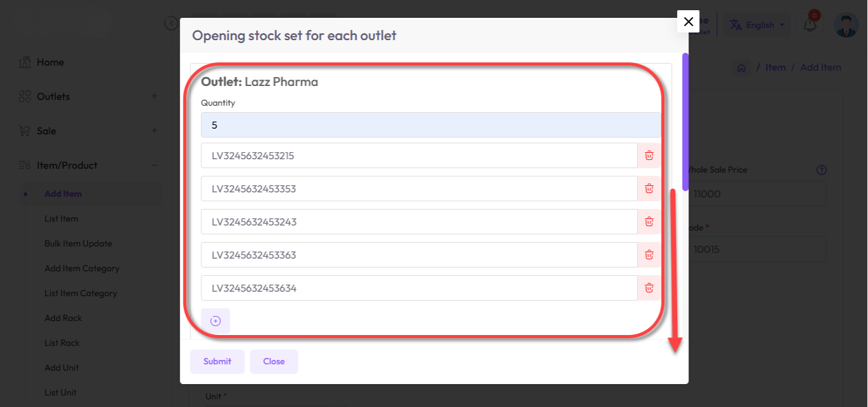Delete the LV3245632453215 serial number entry
Viewport: 868px width, 407px height.
(648, 155)
